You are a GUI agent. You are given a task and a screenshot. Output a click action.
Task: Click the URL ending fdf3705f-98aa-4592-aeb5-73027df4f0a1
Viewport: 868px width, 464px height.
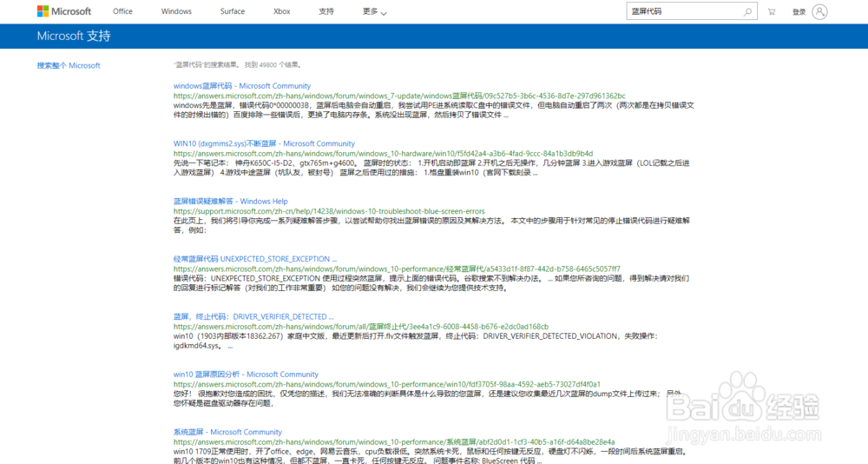click(x=387, y=384)
